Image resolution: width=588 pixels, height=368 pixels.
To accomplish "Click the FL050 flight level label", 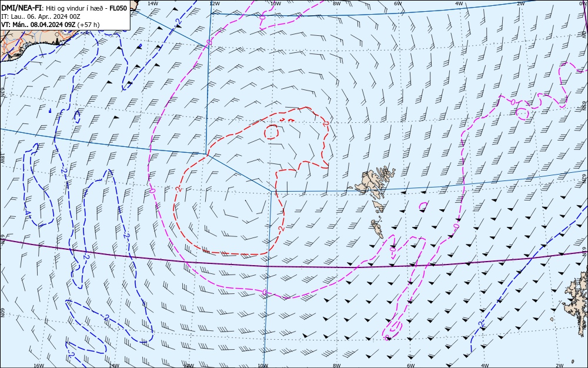I will point(118,8).
